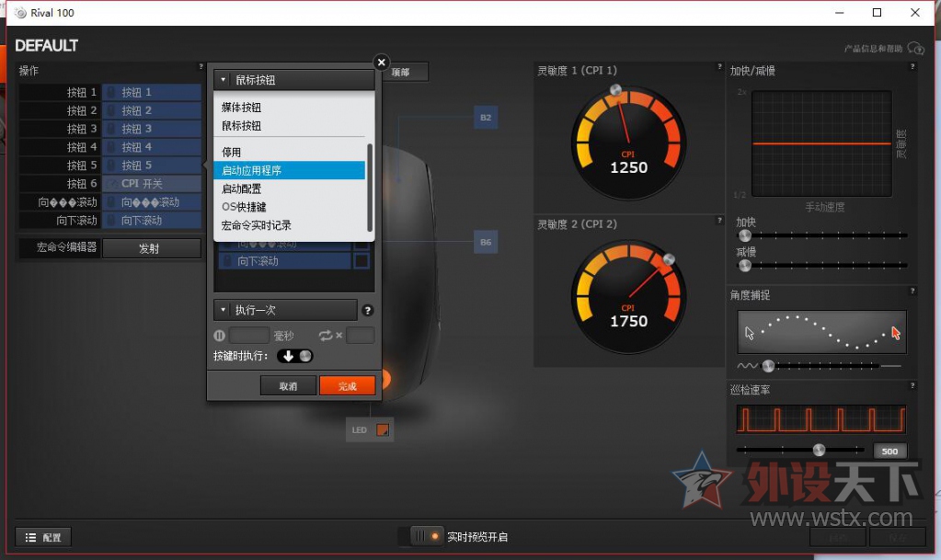The width and height of the screenshot is (941, 560).
Task: Click the help icon beside 执行一次
Action: click(368, 311)
